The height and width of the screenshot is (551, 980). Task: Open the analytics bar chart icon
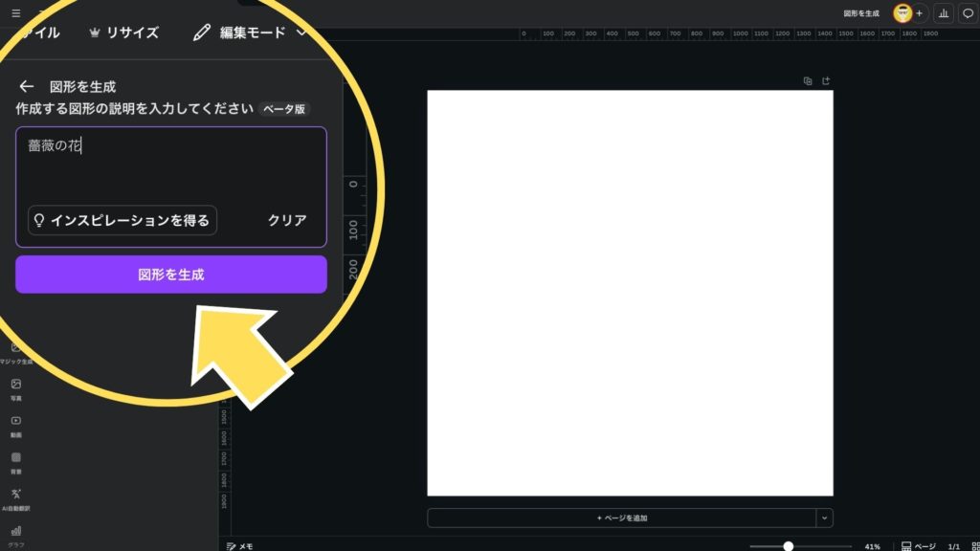point(944,13)
